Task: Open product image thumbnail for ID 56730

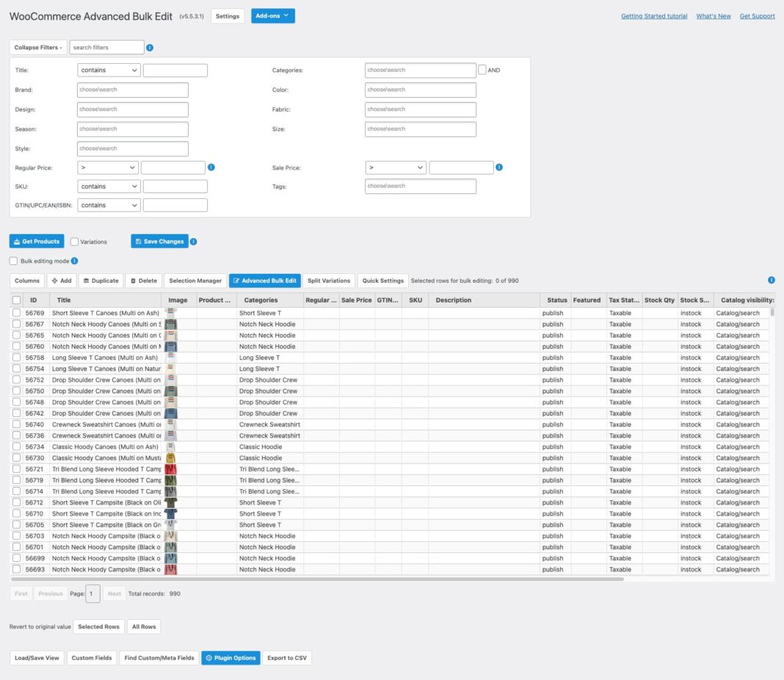Action: [171, 458]
